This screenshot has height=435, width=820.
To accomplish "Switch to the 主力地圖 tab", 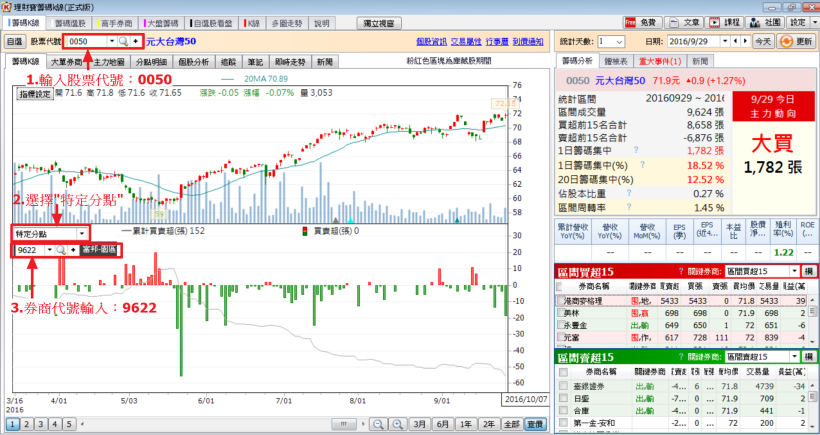I will click(110, 62).
